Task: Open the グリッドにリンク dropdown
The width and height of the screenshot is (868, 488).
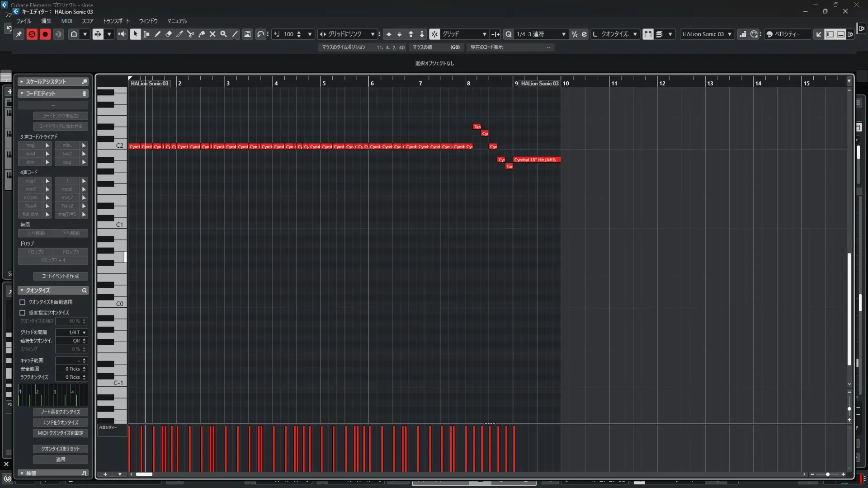Action: coord(373,34)
